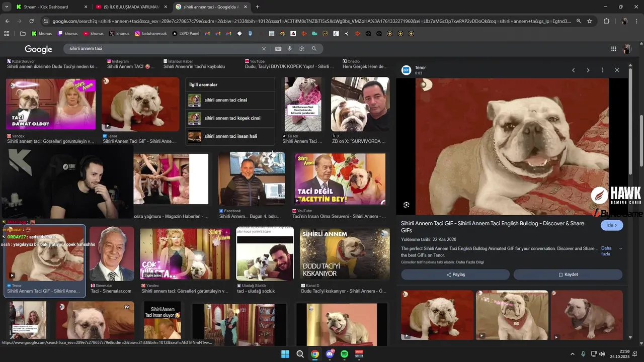Open the on-screen keyboard input tool

tap(278, 49)
